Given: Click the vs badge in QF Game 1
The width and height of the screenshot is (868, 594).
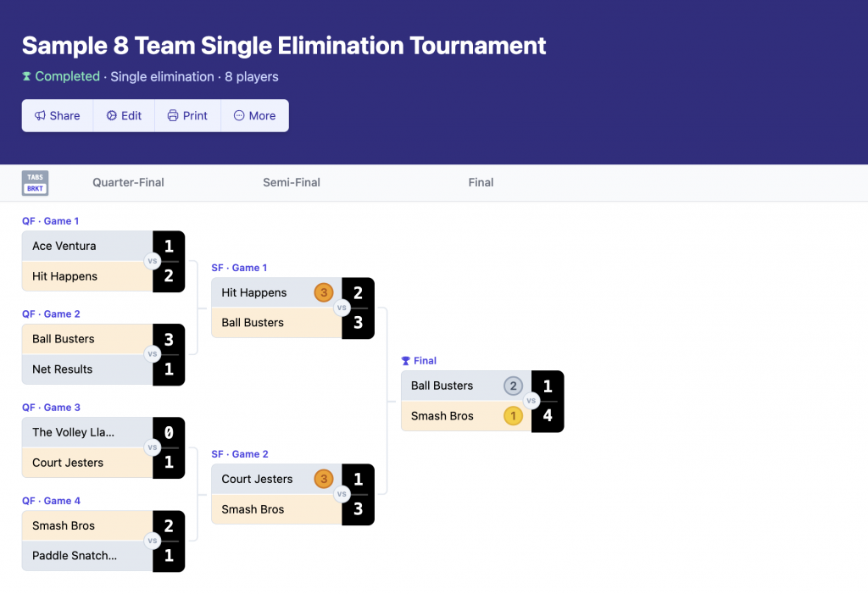Looking at the screenshot, I should 153,261.
